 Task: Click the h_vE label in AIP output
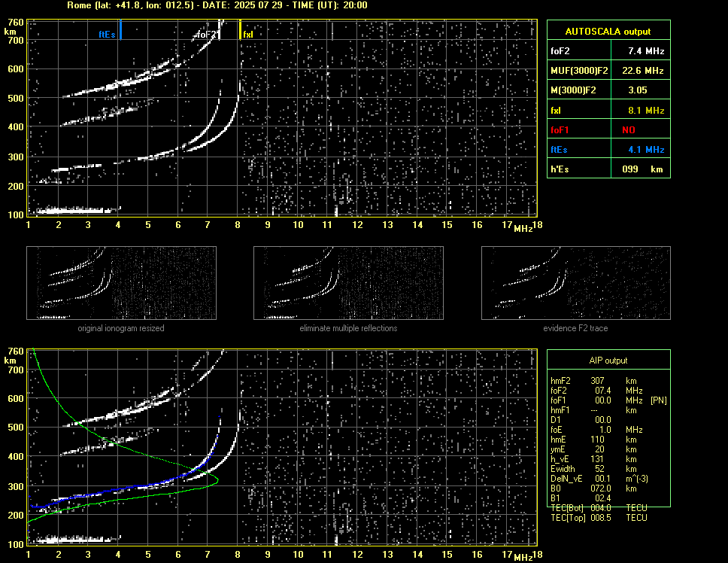[560, 459]
